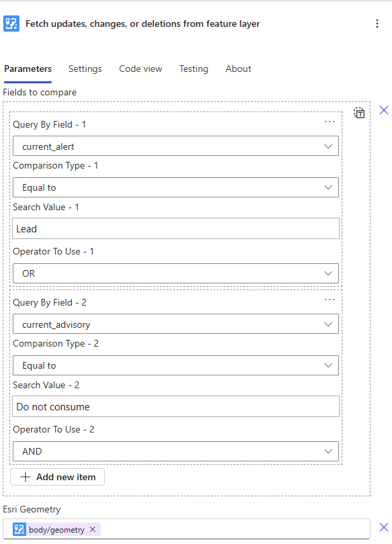Open ellipsis menu for Query By Field 2
Image resolution: width=392 pixels, height=544 pixels.
pos(330,300)
